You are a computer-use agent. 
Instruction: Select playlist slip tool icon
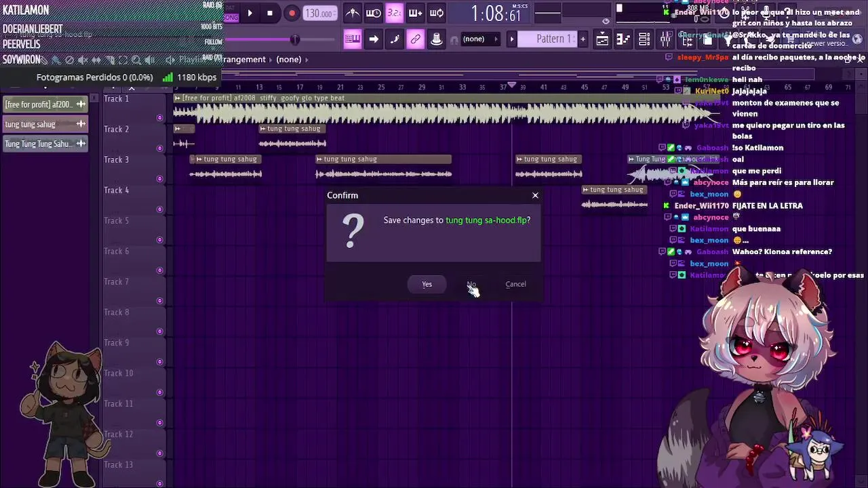click(96, 60)
